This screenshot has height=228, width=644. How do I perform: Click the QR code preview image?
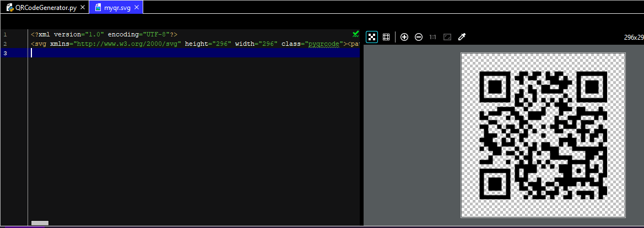click(x=543, y=135)
